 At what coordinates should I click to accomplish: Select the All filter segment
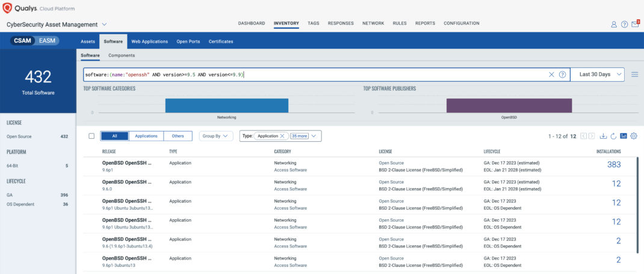[114, 136]
